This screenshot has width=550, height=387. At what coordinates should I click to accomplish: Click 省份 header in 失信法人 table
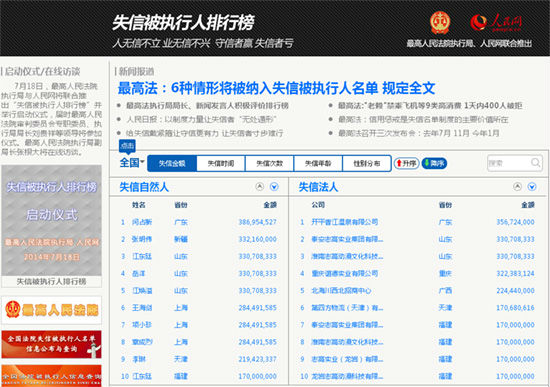(x=445, y=205)
